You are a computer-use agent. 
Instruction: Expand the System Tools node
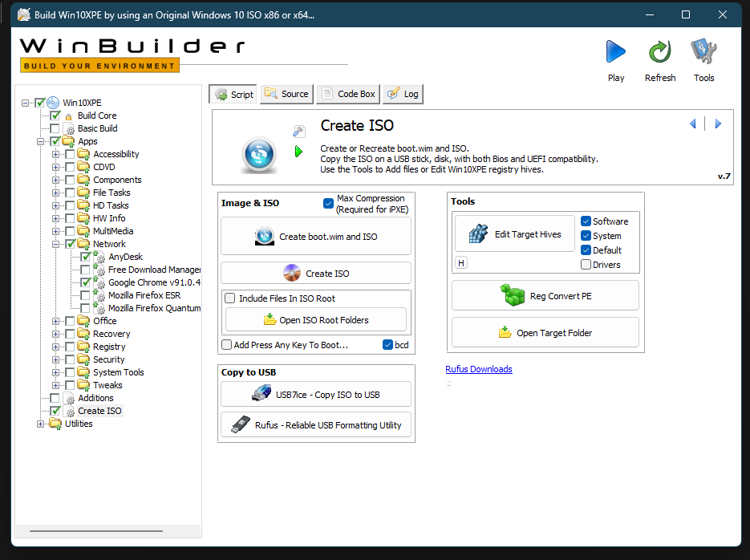pyautogui.click(x=56, y=372)
